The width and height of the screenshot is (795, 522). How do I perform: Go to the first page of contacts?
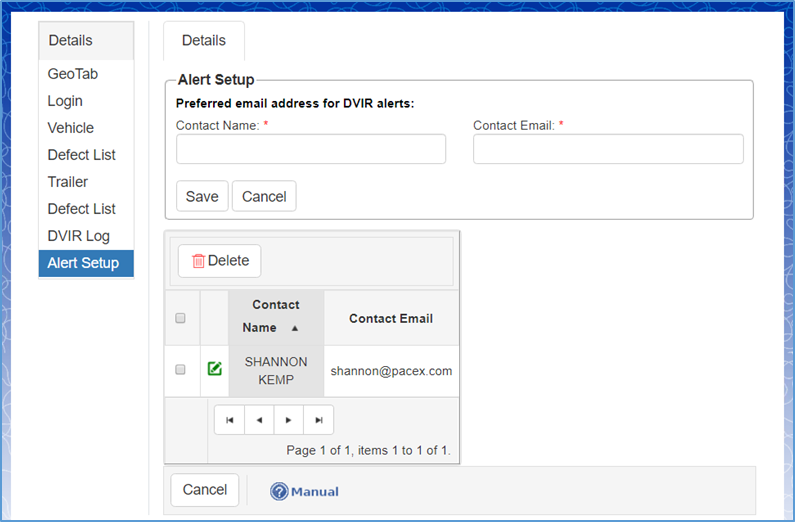pyautogui.click(x=229, y=420)
